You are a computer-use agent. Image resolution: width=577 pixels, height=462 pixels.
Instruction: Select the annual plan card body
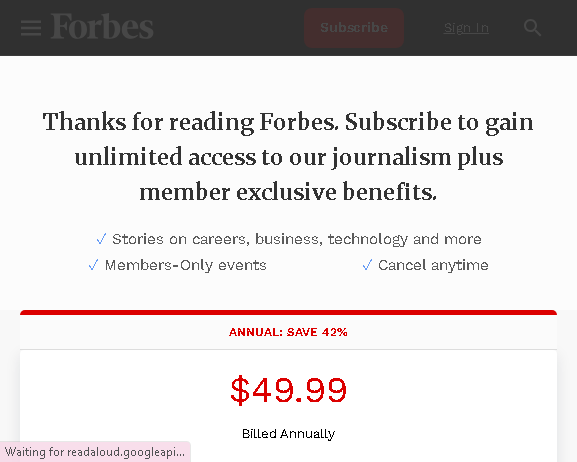pyautogui.click(x=288, y=406)
